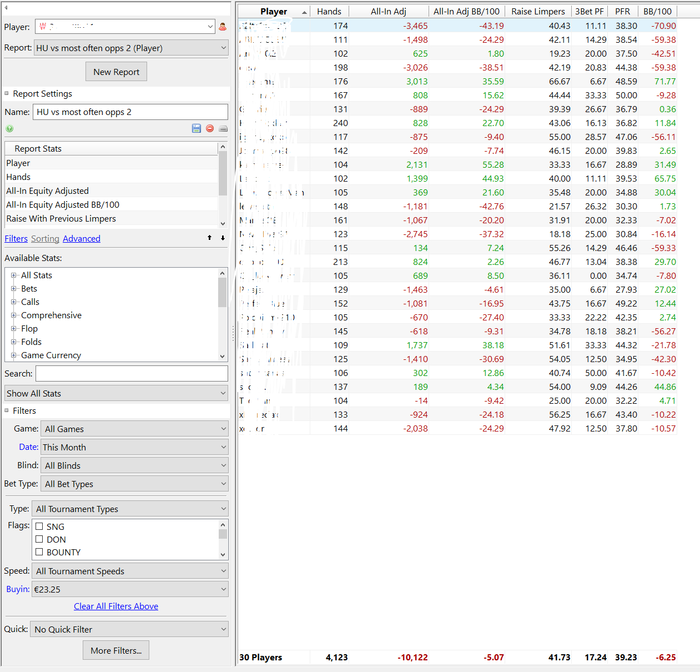Select table row with 240 hands
This screenshot has height=672, width=700.
[458, 123]
